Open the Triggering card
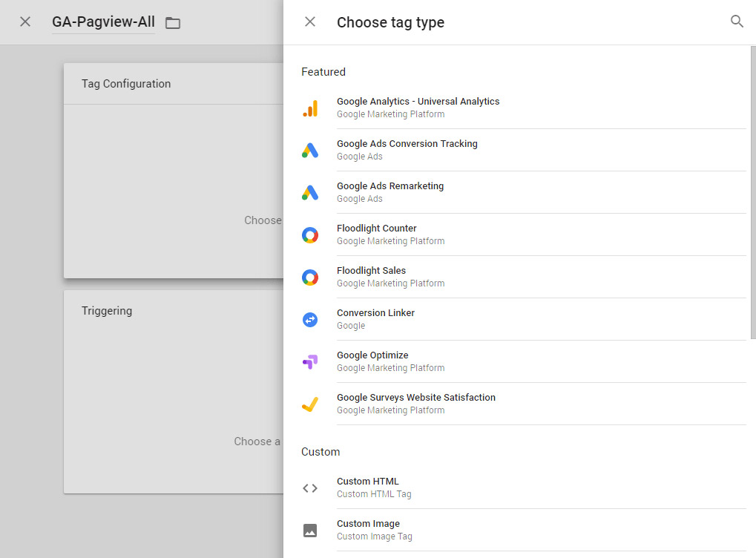Screen dimensions: 756x558 coord(174,392)
